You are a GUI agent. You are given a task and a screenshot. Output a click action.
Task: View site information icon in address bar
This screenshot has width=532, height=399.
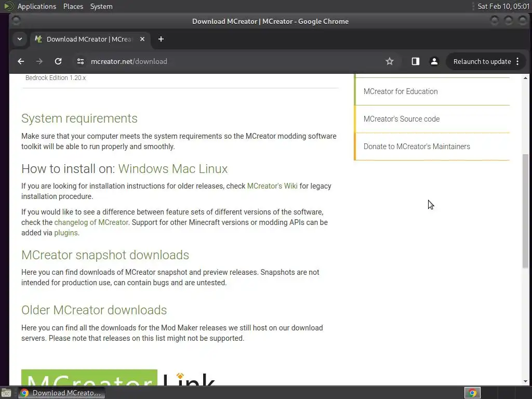tap(81, 61)
